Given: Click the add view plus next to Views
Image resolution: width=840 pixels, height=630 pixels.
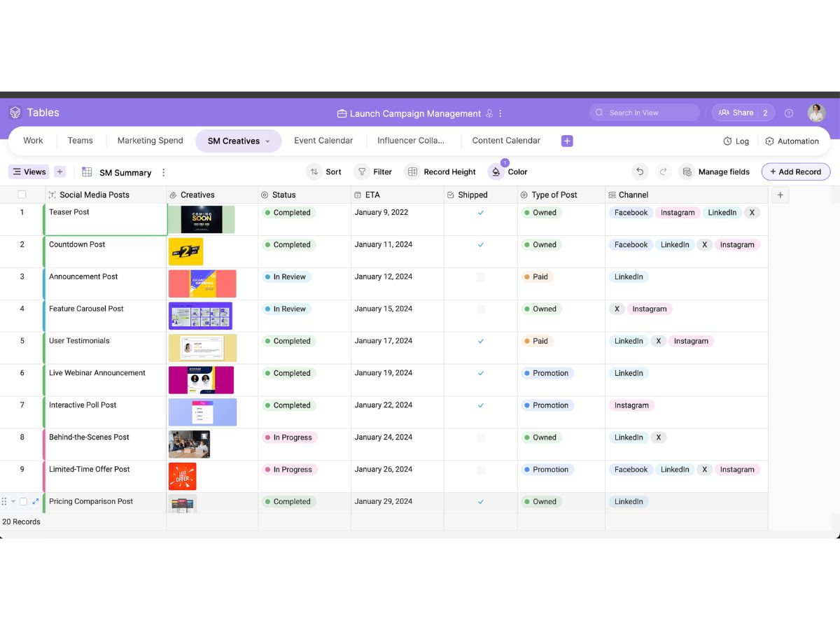Looking at the screenshot, I should (x=59, y=171).
